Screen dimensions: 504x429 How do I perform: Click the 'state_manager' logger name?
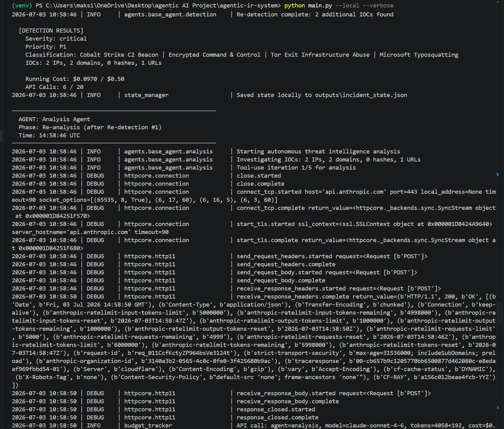[x=146, y=95]
